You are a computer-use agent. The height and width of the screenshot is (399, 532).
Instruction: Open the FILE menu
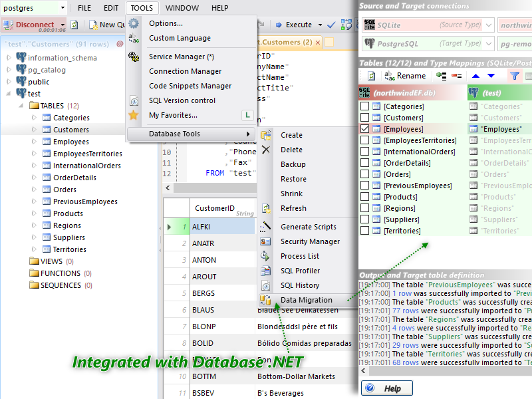point(84,8)
